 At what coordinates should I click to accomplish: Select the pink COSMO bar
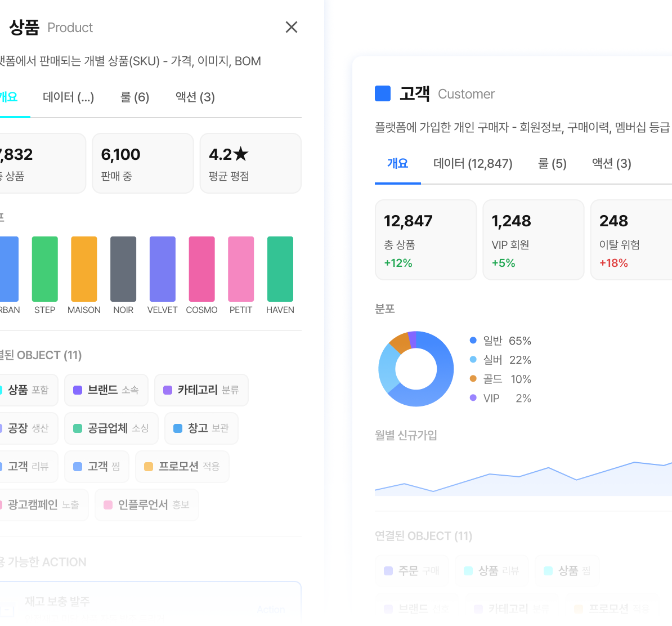click(x=202, y=269)
